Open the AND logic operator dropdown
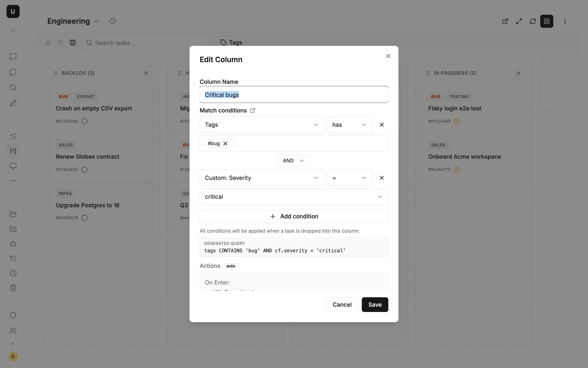The width and height of the screenshot is (588, 368). click(x=294, y=161)
